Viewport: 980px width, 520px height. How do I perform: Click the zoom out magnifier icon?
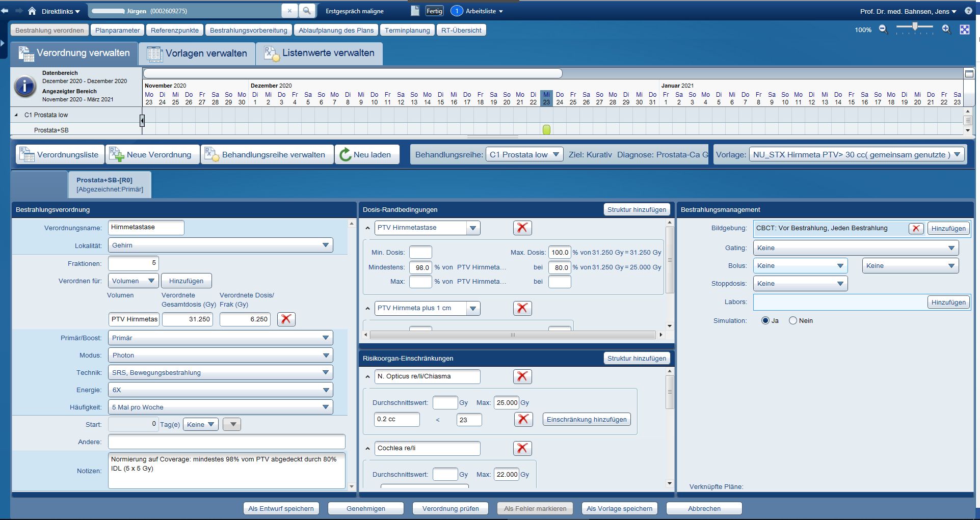[x=883, y=30]
